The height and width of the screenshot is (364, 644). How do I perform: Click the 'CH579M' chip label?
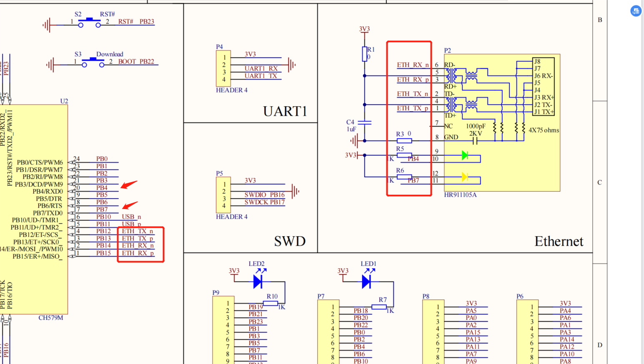pyautogui.click(x=51, y=318)
